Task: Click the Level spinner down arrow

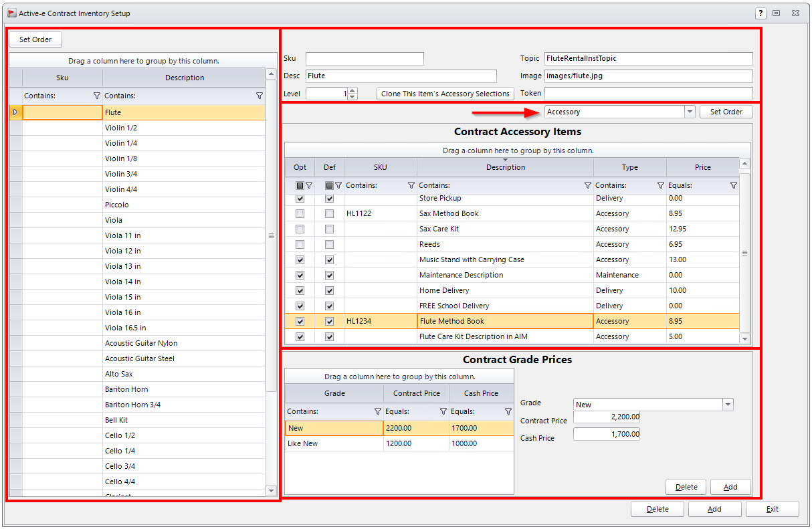Action: click(x=353, y=97)
